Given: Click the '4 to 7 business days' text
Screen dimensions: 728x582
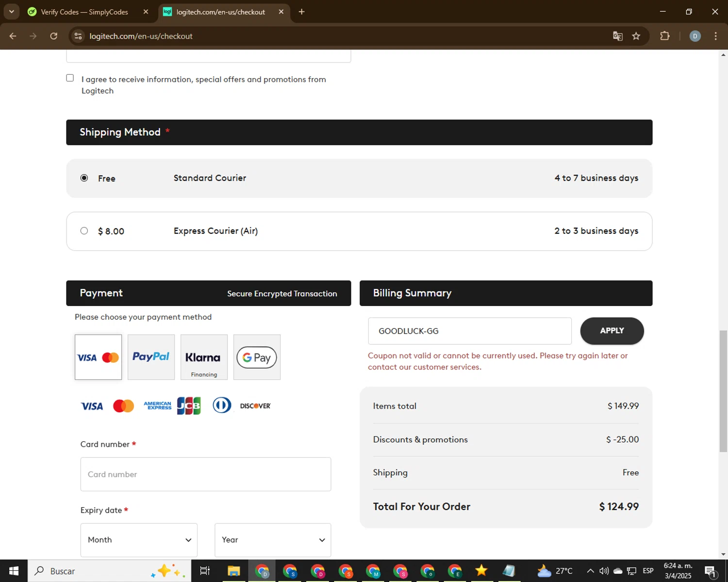Looking at the screenshot, I should (596, 178).
